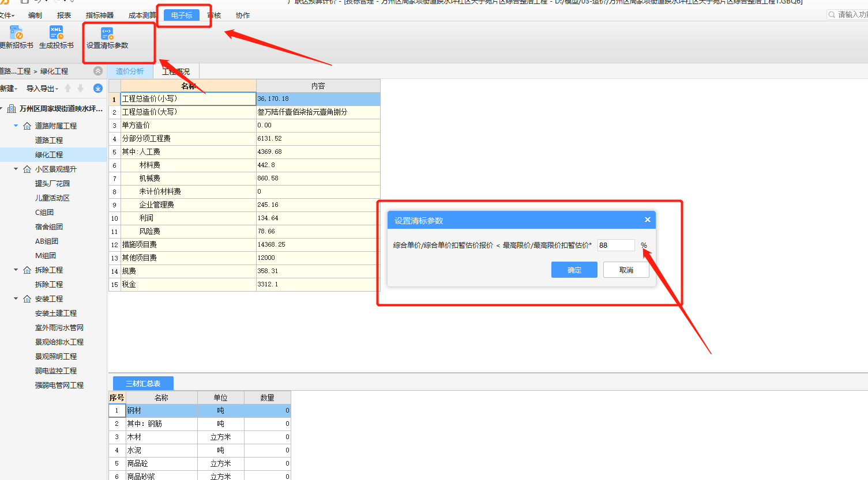Click the 措施项目费 value 14368.25
This screenshot has height=480, width=868.
(x=318, y=244)
